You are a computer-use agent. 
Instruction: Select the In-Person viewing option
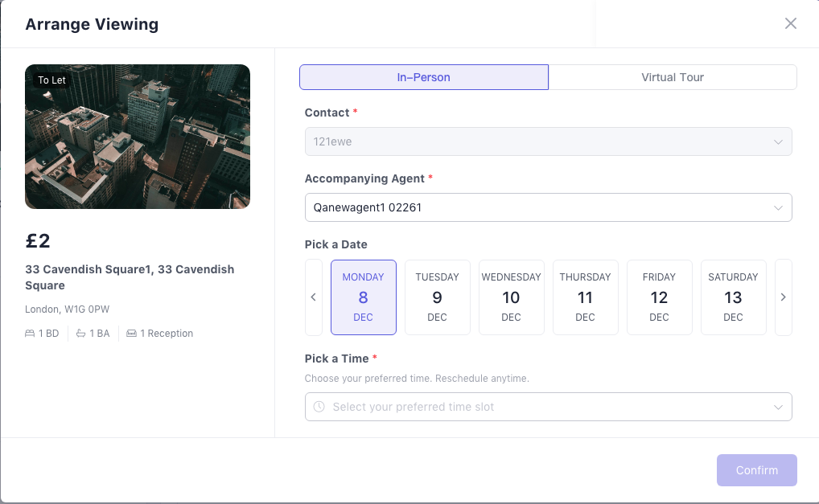point(423,77)
